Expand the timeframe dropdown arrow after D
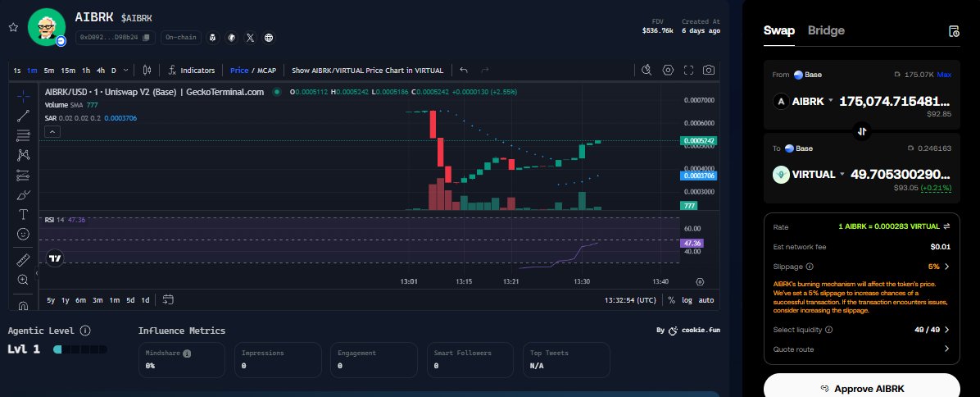The width and height of the screenshot is (980, 397). pos(125,71)
